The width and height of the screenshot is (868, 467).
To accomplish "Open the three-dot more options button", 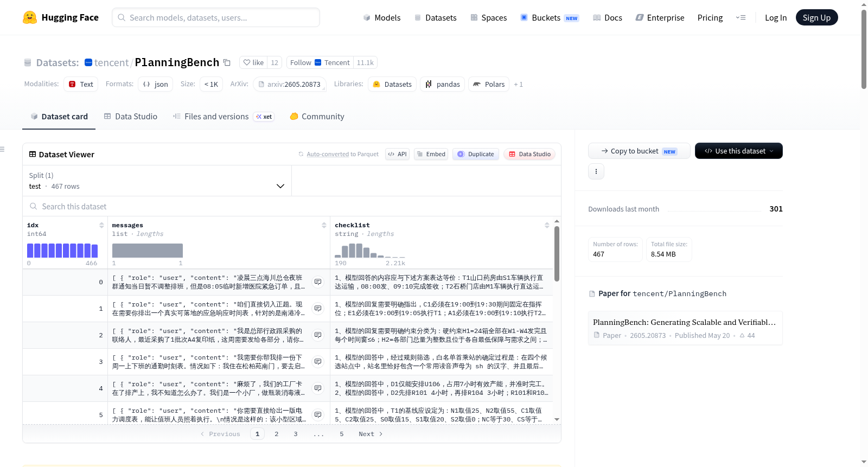I will [596, 171].
